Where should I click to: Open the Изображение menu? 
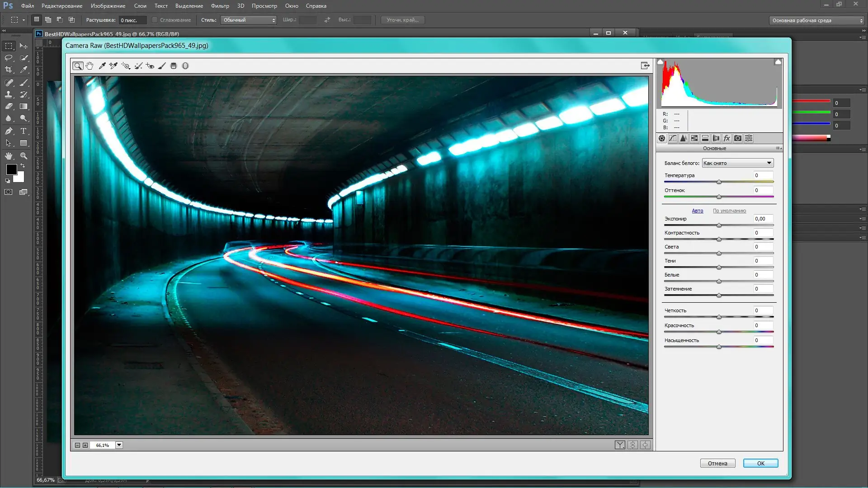(108, 6)
